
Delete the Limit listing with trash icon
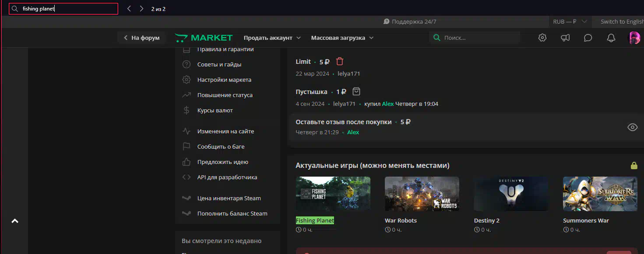click(x=340, y=62)
